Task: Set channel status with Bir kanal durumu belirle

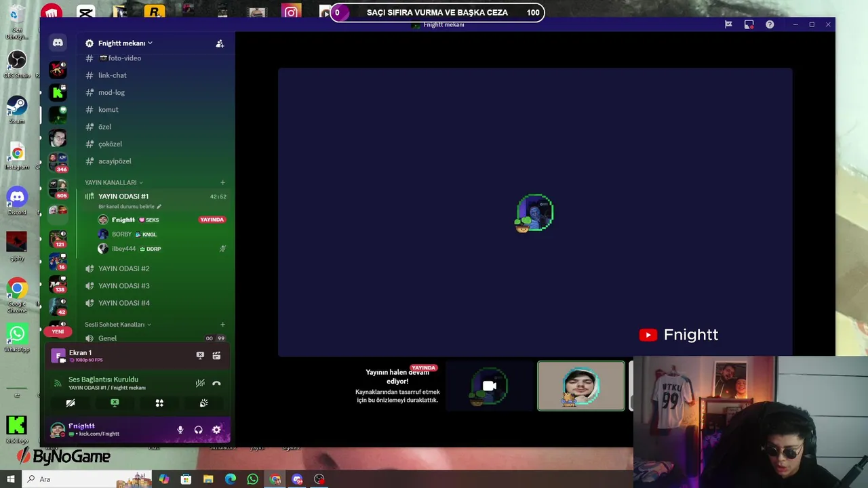Action: pyautogui.click(x=130, y=207)
